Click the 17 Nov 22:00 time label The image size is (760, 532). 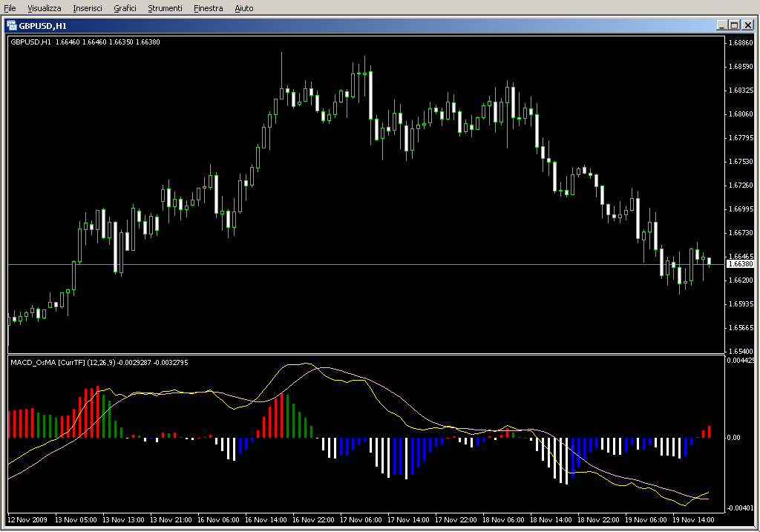pos(456,520)
